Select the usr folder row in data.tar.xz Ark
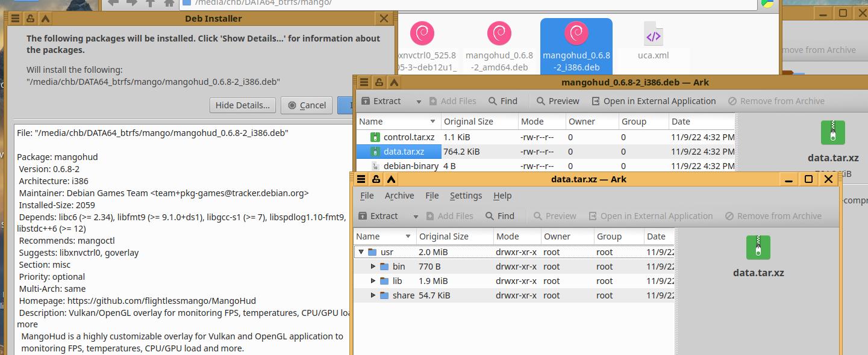 coord(514,252)
